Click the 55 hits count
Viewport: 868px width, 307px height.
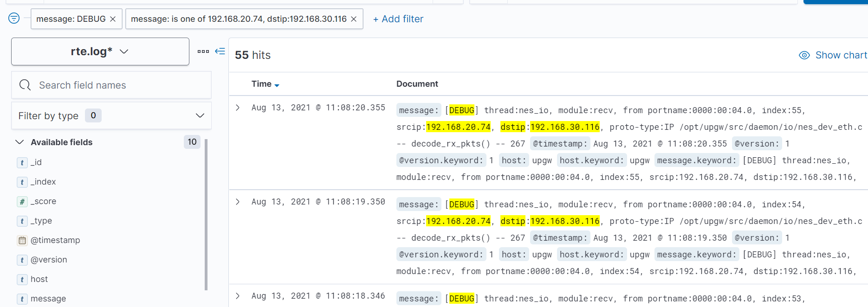click(x=253, y=55)
